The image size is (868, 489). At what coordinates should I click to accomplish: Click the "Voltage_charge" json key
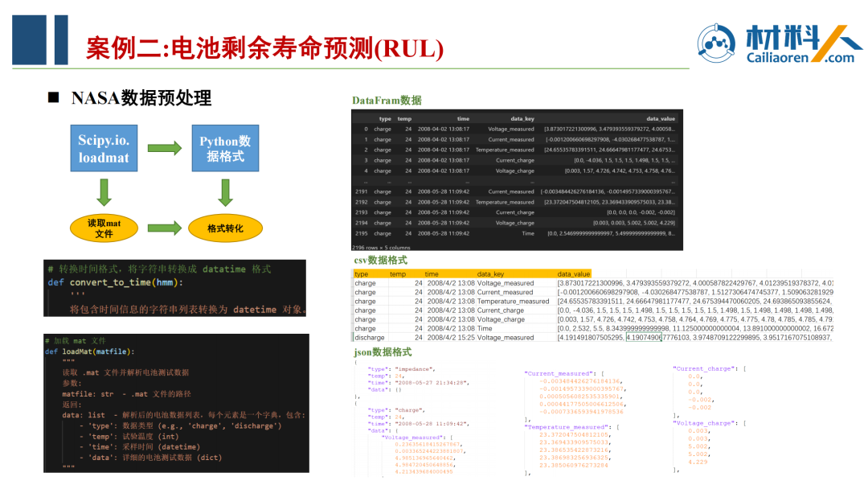click(x=705, y=422)
